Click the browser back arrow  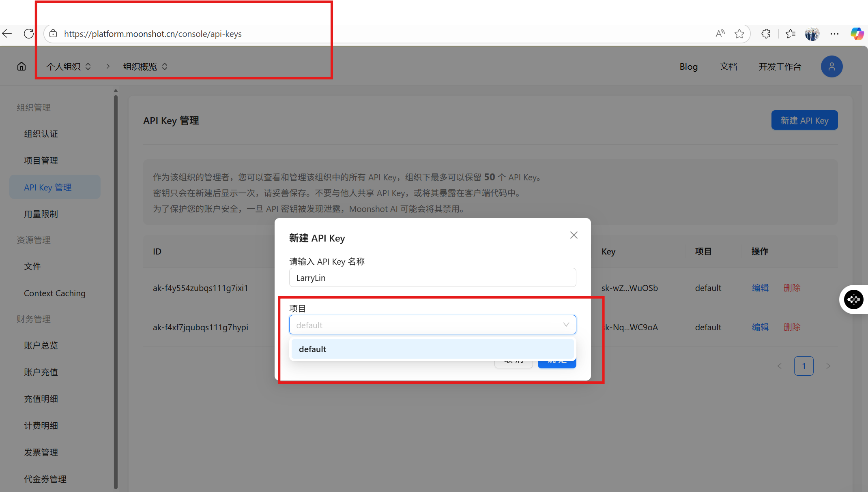click(x=7, y=34)
